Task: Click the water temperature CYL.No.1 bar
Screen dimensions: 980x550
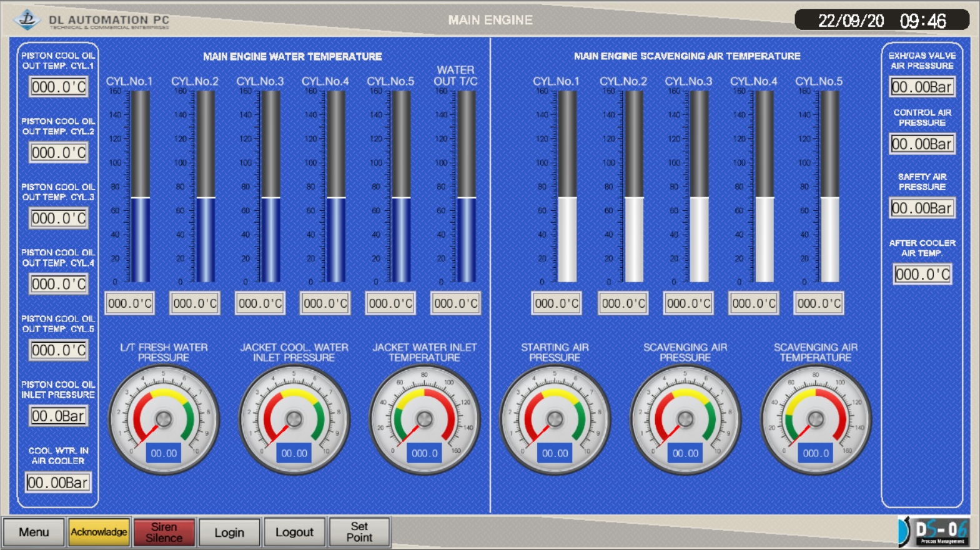Action: 140,187
